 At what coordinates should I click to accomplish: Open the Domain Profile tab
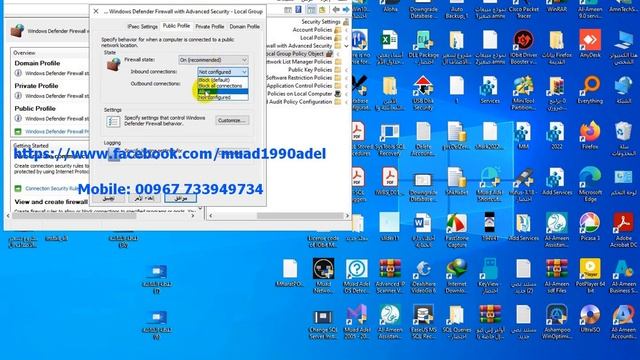[x=244, y=26]
